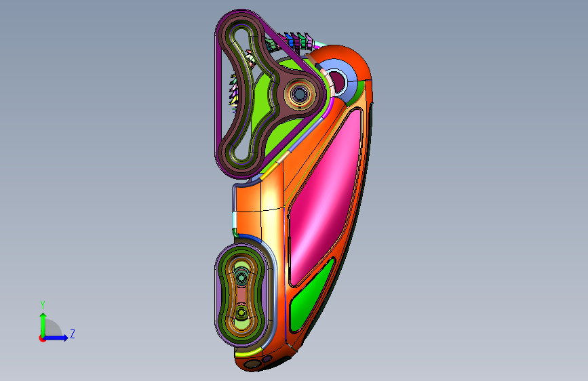This screenshot has height=381, width=588.
Task: Select the round hole at the model's bottom edge
Action: [x=252, y=364]
